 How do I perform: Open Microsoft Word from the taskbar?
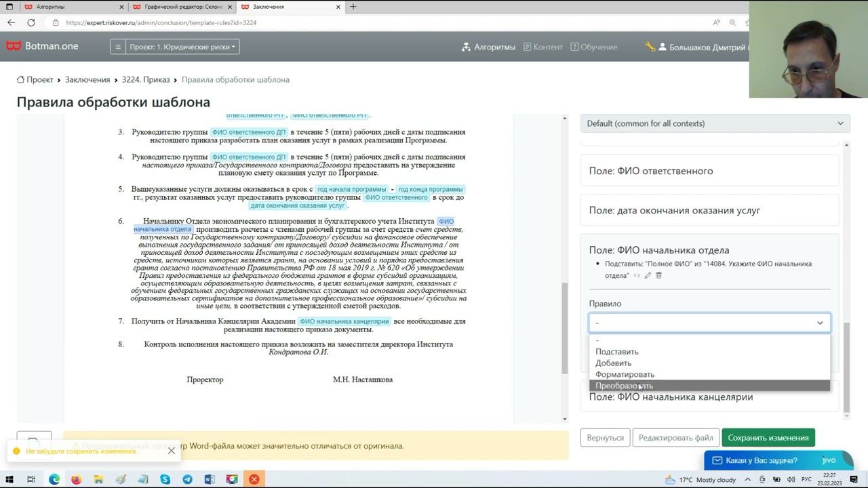(x=210, y=479)
